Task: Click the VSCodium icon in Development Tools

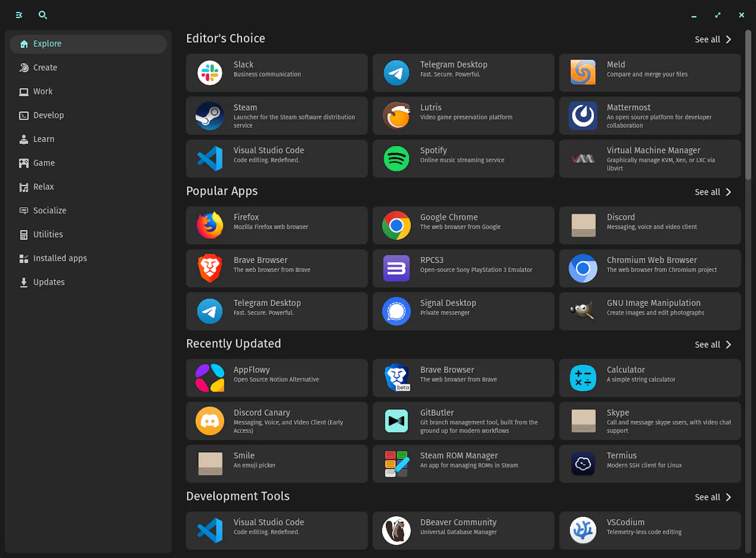Action: pyautogui.click(x=583, y=530)
